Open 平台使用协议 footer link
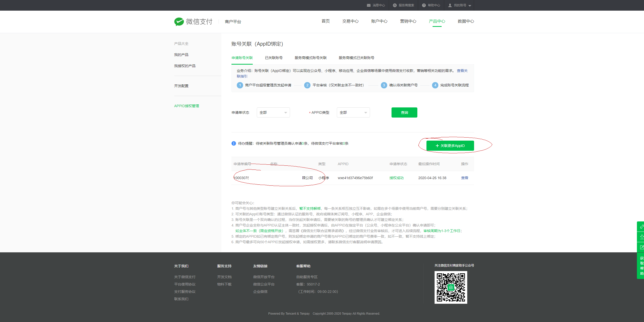644x322 pixels. (x=185, y=284)
